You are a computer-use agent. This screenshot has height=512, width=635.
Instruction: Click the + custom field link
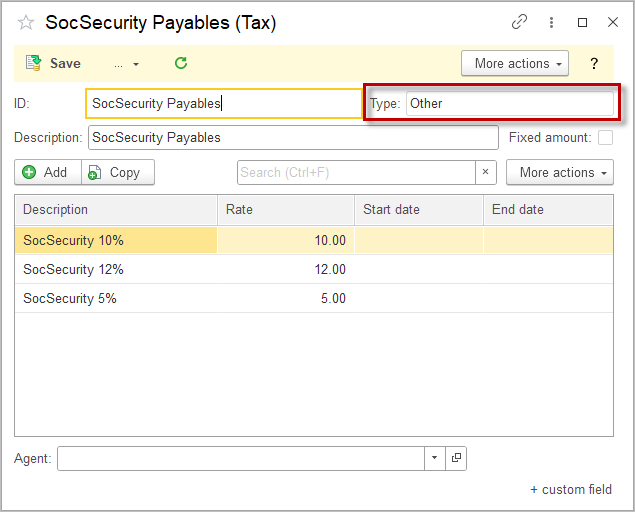570,489
